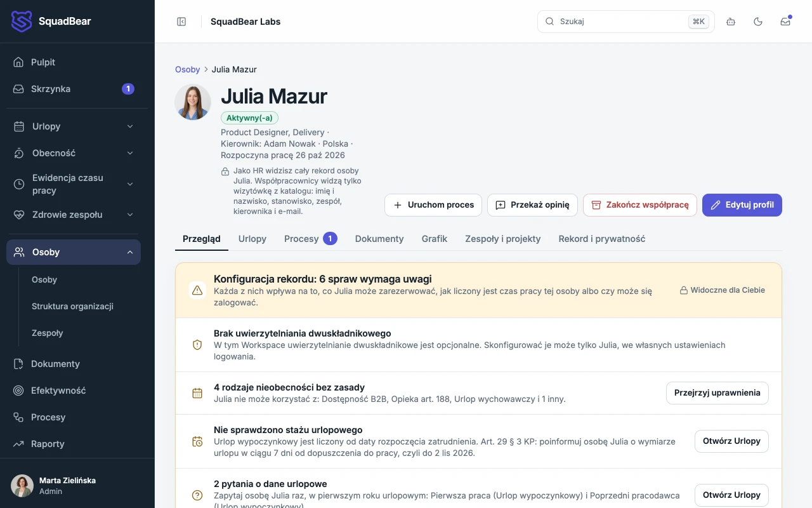The width and height of the screenshot is (812, 508).
Task: Click the SquadBear logo icon
Action: tap(22, 22)
